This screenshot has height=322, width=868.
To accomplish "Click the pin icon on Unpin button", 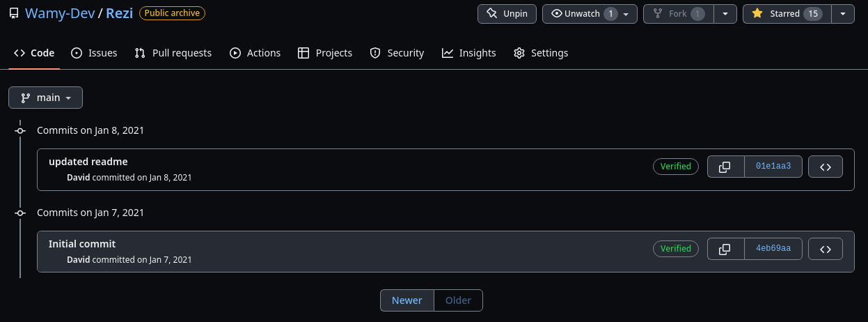I will point(492,13).
